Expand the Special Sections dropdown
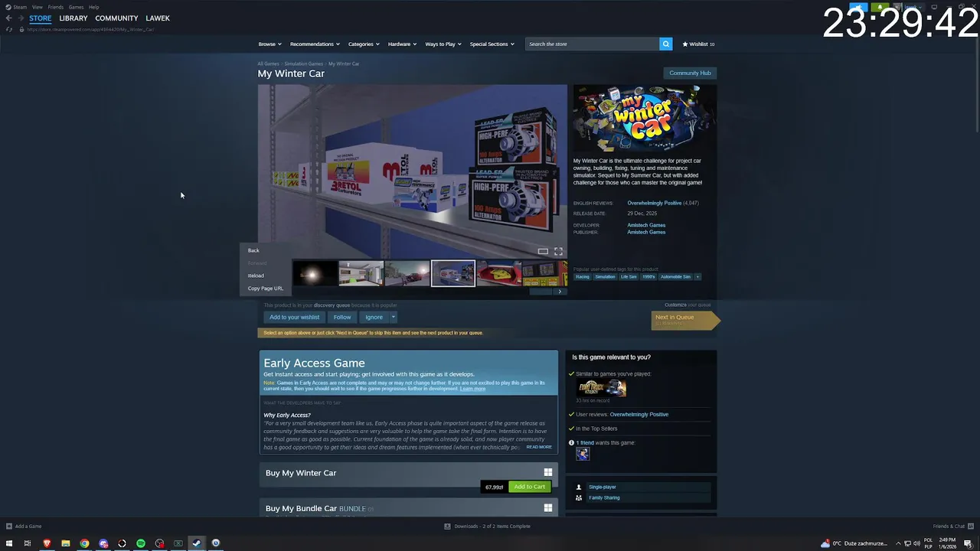The width and height of the screenshot is (980, 551). coord(492,44)
